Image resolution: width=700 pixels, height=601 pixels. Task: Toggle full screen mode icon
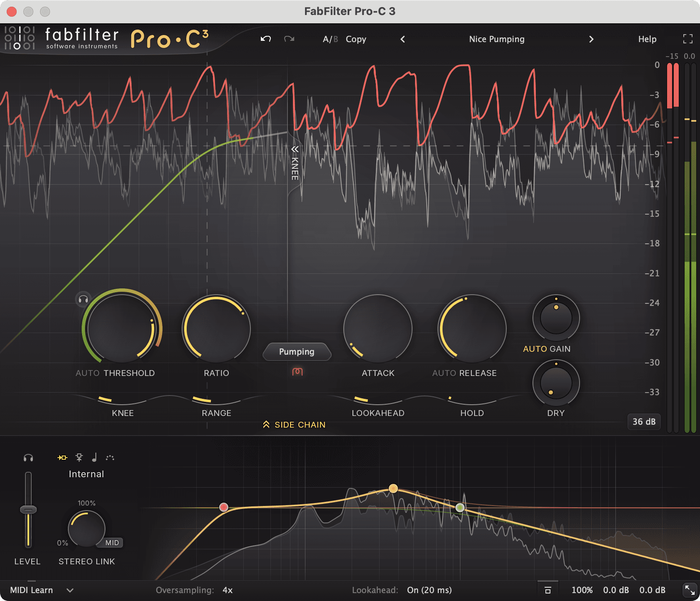[688, 39]
